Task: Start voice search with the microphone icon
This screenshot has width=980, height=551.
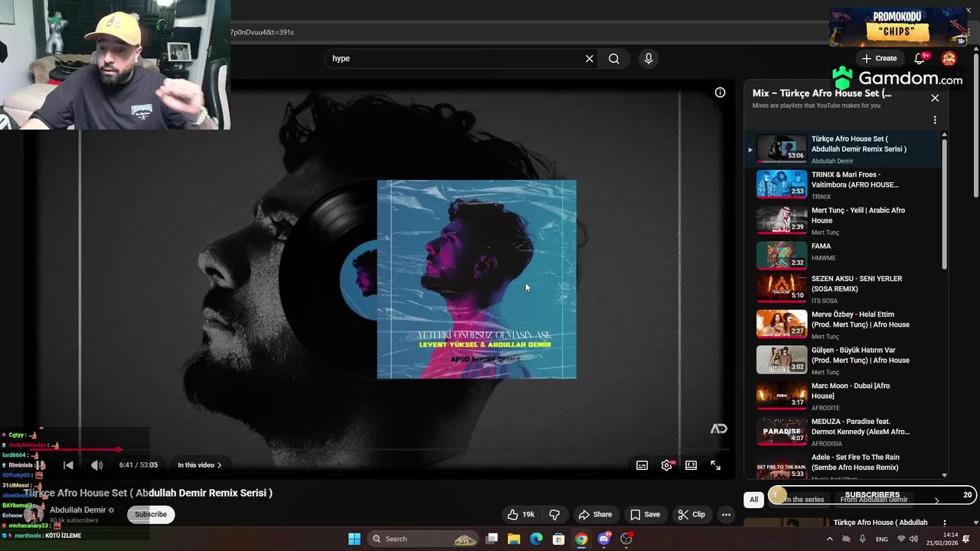Action: tap(648, 58)
